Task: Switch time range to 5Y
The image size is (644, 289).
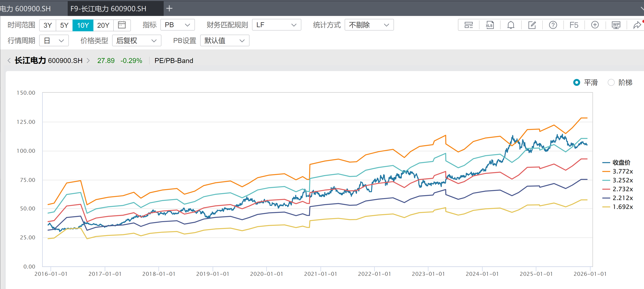Action: 64,25
